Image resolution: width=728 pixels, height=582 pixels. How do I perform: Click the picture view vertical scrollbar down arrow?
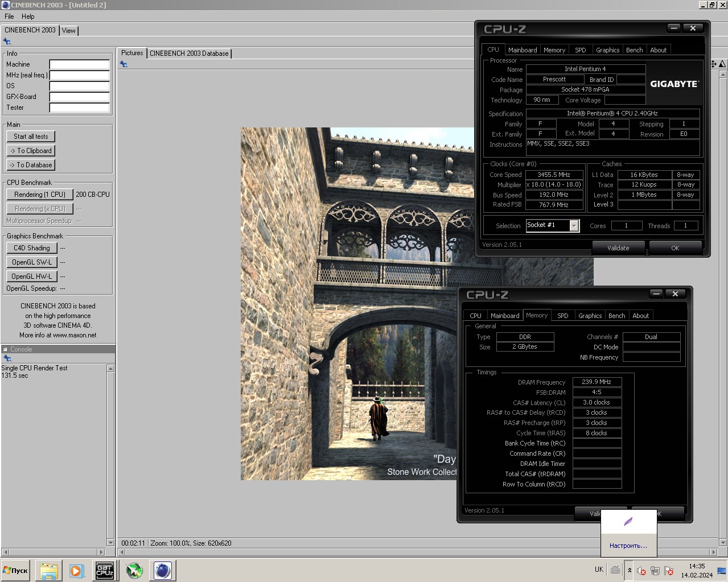723,543
